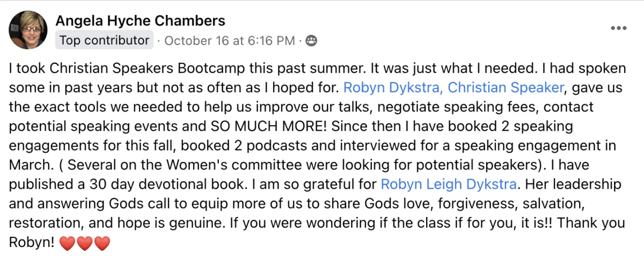This screenshot has height=261, width=644.
Task: Open the October 16 post timestamp
Action: tap(230, 41)
